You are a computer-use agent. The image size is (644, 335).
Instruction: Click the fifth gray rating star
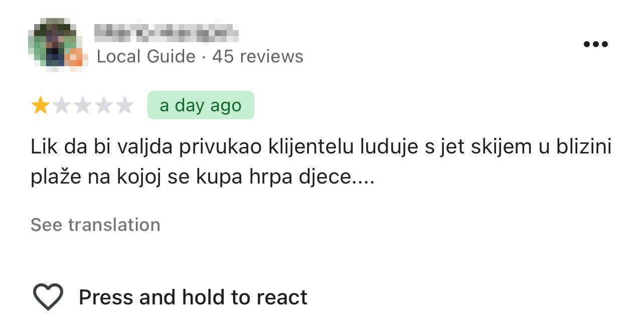[124, 105]
